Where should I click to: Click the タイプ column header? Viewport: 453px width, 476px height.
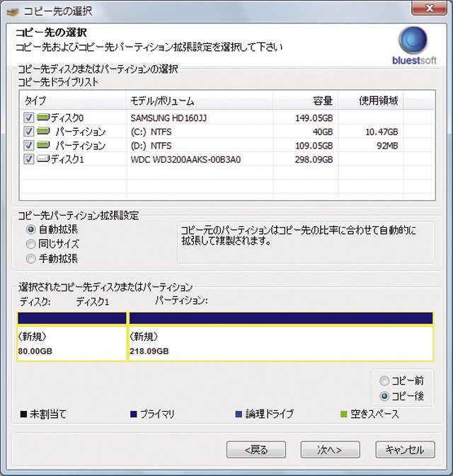click(x=73, y=100)
